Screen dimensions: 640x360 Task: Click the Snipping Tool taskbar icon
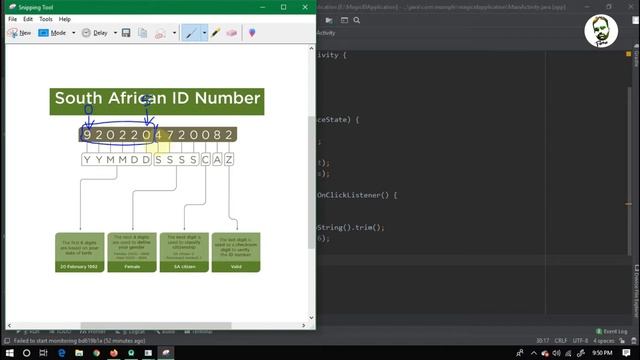tap(166, 353)
